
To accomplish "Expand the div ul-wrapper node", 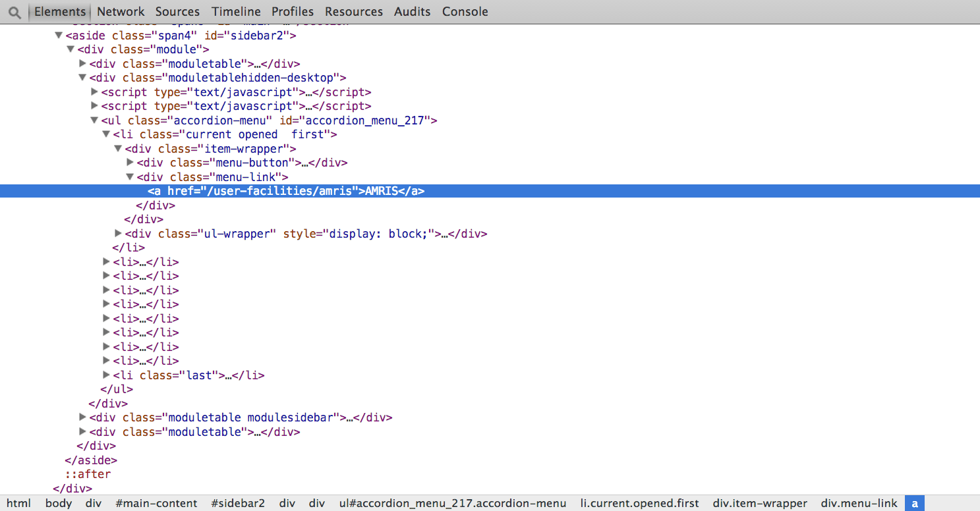I will tap(119, 234).
